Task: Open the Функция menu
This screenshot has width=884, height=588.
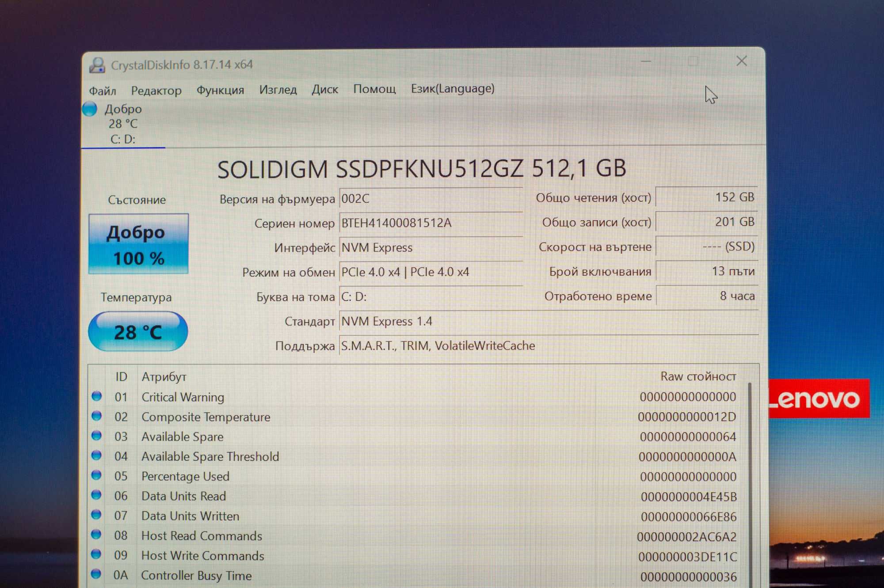Action: click(220, 91)
